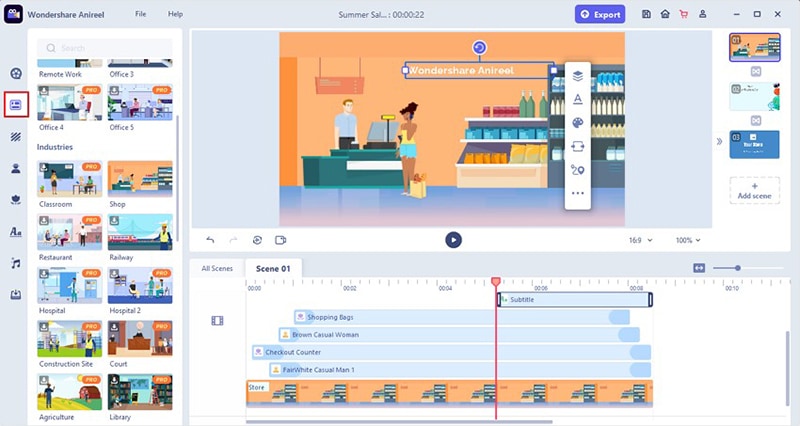Click the camera record icon below canvas
This screenshot has width=800, height=426.
[x=281, y=240]
